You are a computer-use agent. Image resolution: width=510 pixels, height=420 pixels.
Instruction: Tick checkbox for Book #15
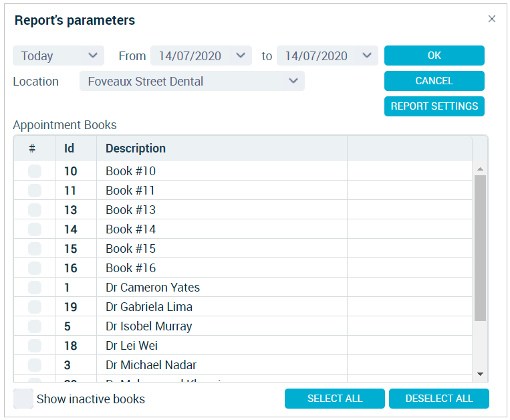click(x=35, y=249)
